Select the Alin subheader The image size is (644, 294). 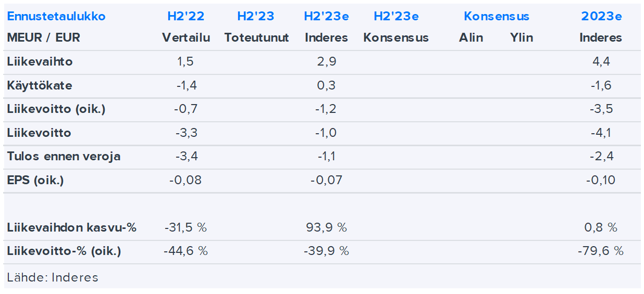click(x=471, y=37)
